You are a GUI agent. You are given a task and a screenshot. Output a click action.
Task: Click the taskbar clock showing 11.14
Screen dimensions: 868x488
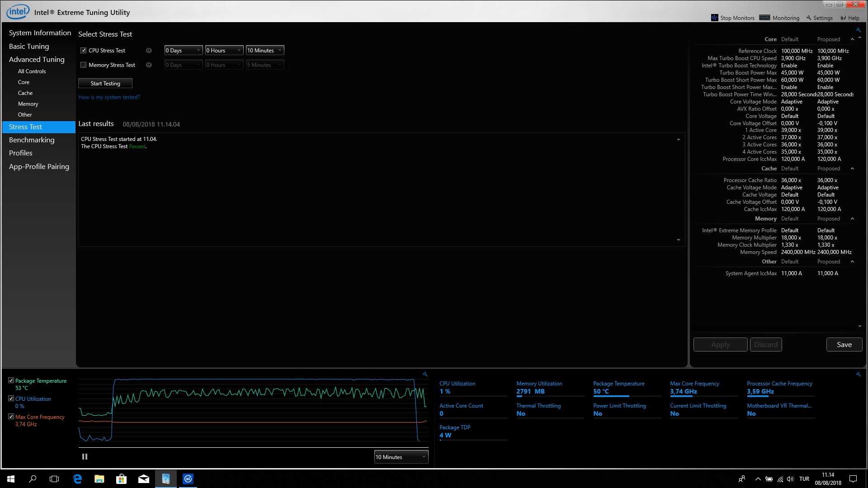coord(828,479)
